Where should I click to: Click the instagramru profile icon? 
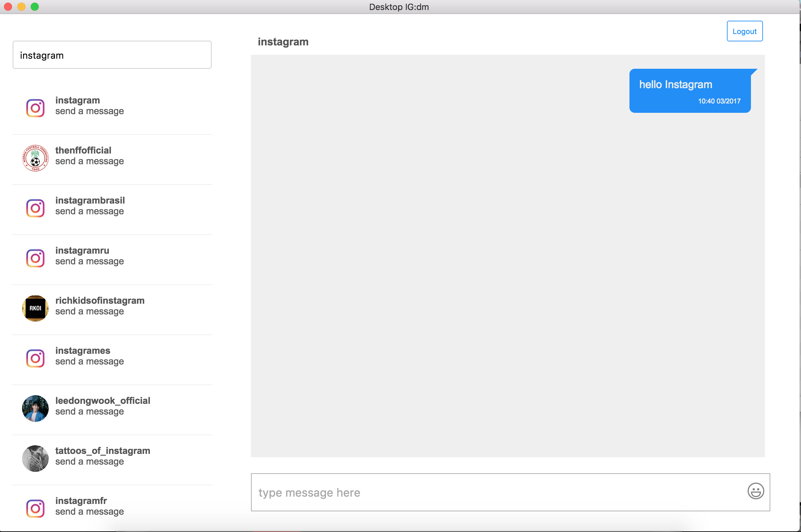point(35,258)
